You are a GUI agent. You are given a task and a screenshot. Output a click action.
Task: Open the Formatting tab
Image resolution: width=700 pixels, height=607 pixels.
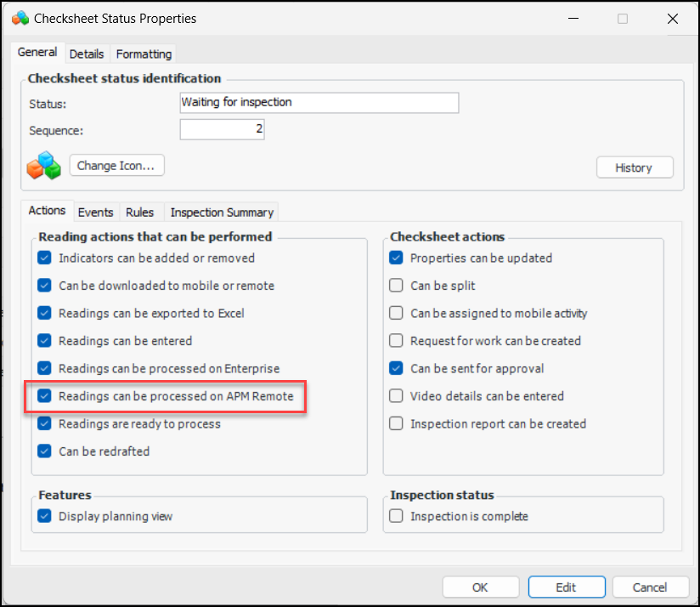(x=144, y=54)
